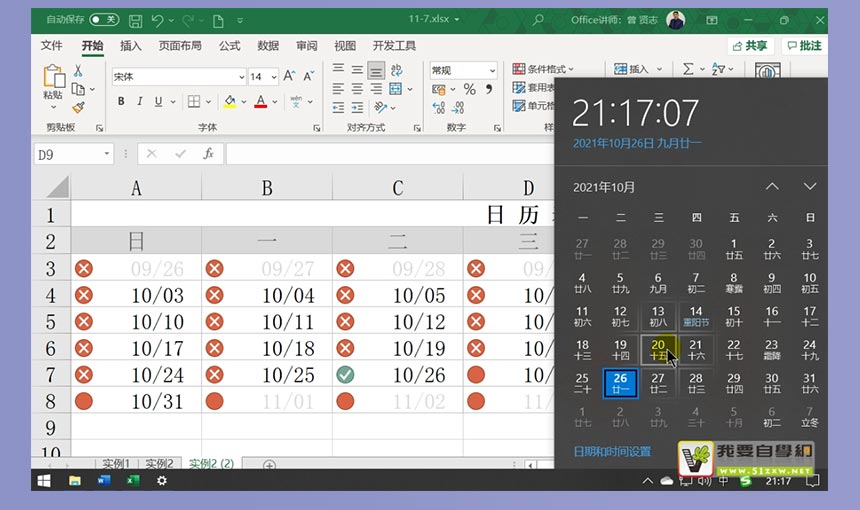Image resolution: width=860 pixels, height=510 pixels.
Task: Toggle underline formatting
Action: [159, 101]
